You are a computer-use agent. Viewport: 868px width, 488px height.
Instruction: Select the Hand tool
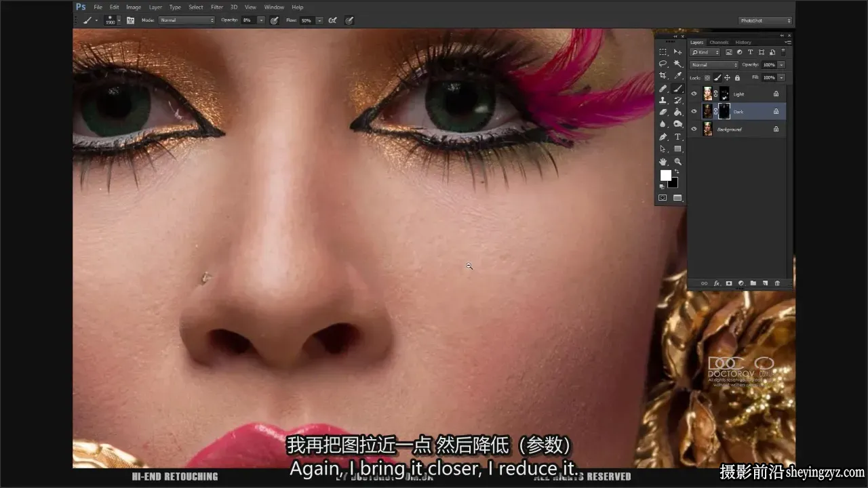pyautogui.click(x=663, y=161)
